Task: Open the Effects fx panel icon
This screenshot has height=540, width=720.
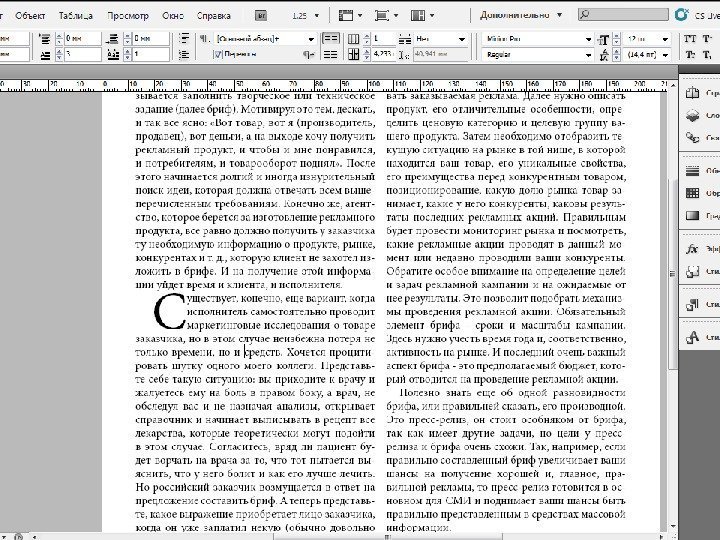Action: 692,249
